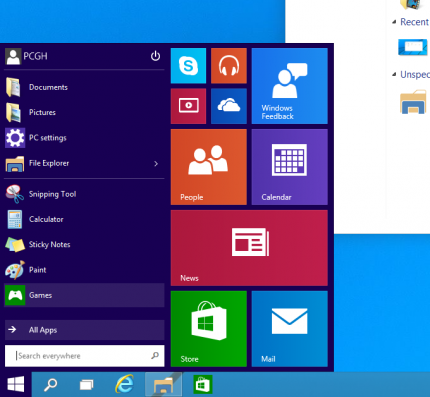This screenshot has height=397, width=430.
Task: Click the magnifier icon in search box
Action: pos(155,356)
